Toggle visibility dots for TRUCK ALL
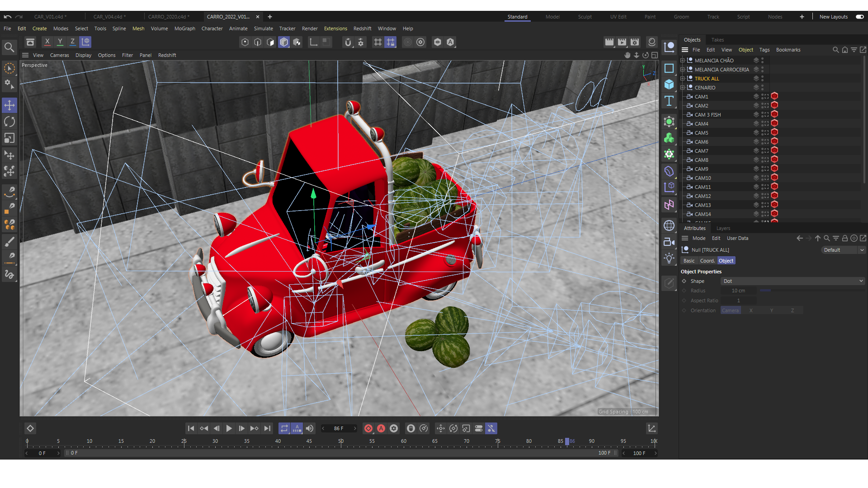Viewport: 868px width, 488px height. coord(762,79)
